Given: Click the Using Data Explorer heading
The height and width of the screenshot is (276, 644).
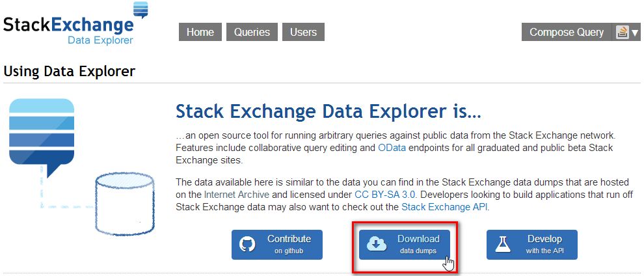Looking at the screenshot, I should click(69, 71).
